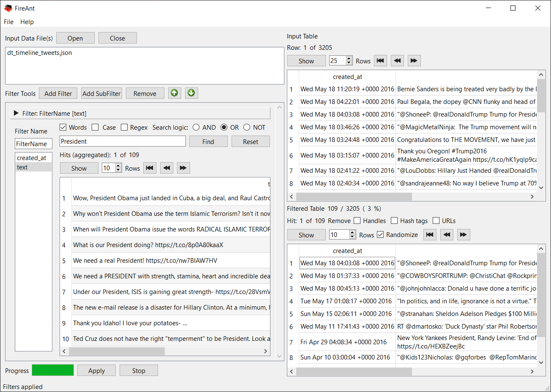Click the Add SubFilter button
551x392 pixels.
(x=101, y=93)
